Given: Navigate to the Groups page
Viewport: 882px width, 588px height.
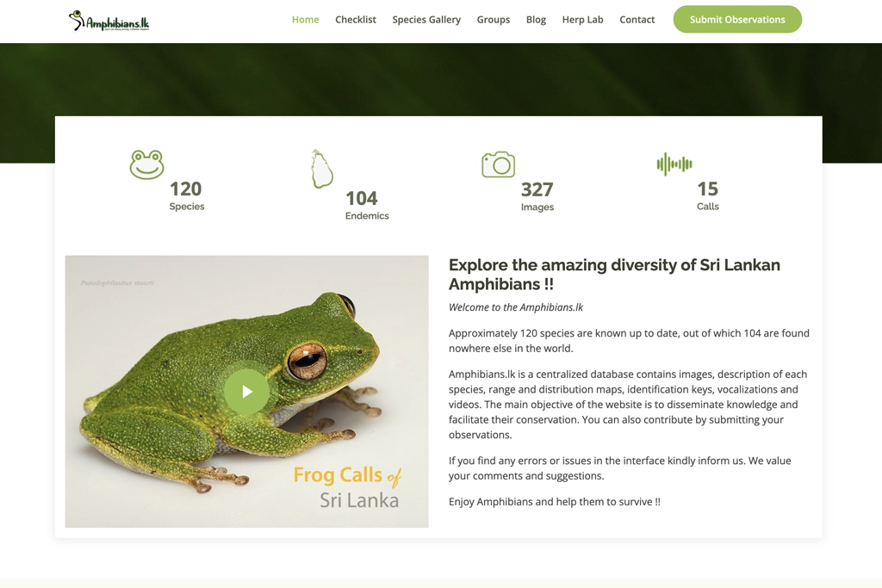Looking at the screenshot, I should [x=493, y=20].
